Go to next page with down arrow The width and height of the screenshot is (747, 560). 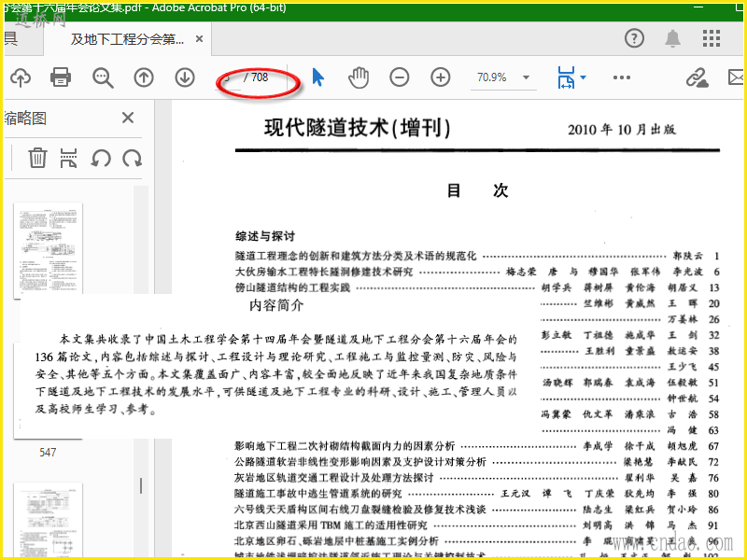coord(185,77)
